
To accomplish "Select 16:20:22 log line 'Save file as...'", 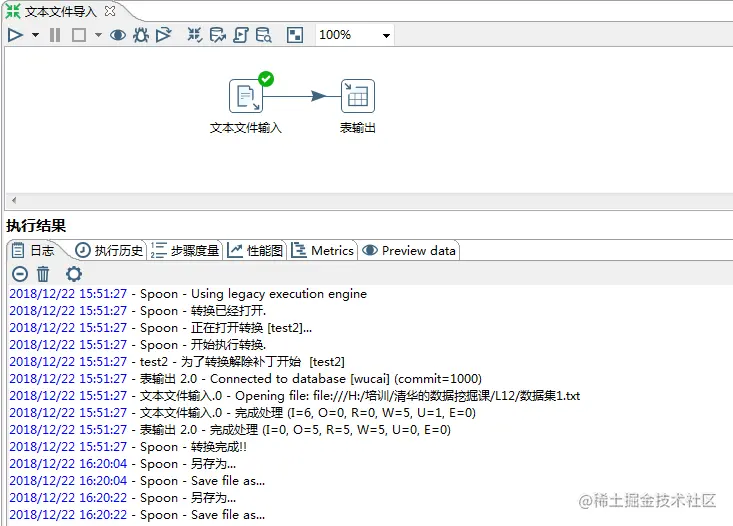I will (x=137, y=515).
